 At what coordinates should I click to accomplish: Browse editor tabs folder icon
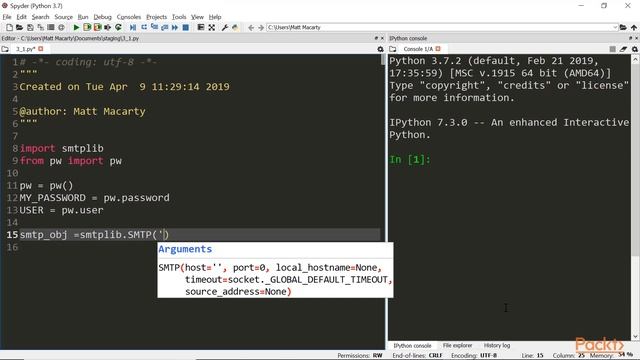coord(5,49)
